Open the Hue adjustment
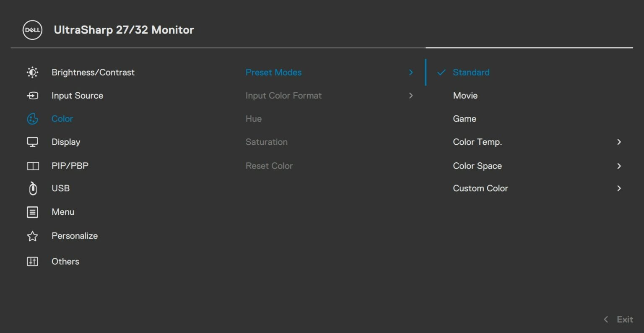 click(254, 119)
